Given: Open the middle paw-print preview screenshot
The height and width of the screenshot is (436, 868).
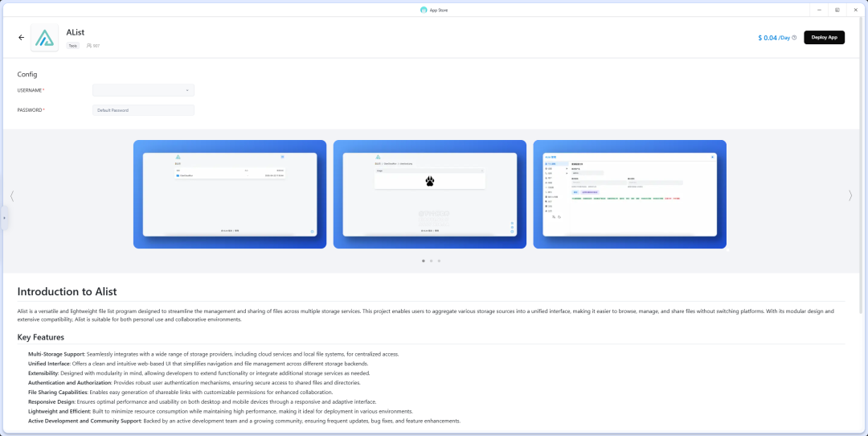Looking at the screenshot, I should [429, 194].
